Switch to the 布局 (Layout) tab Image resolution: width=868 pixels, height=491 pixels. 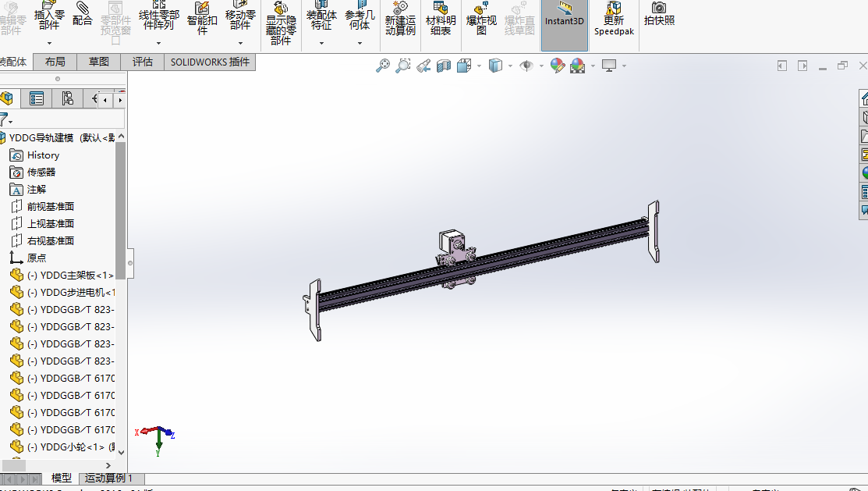tap(55, 62)
